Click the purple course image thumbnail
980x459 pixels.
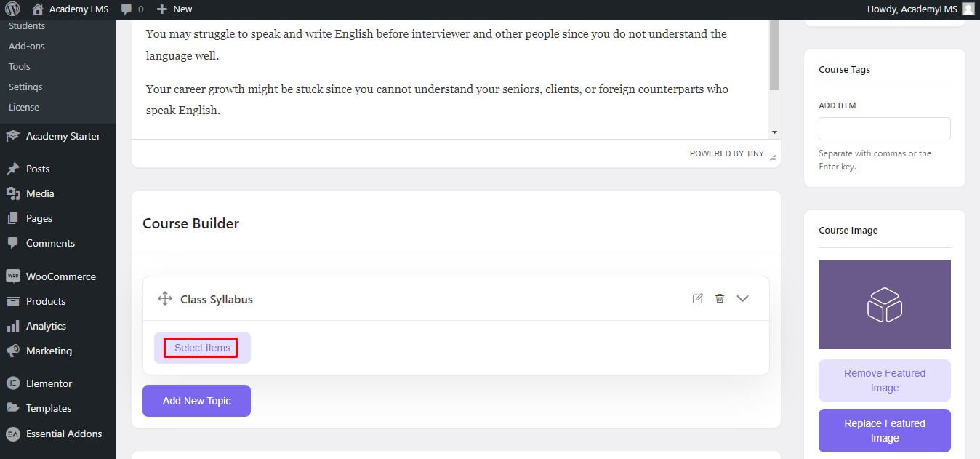click(x=885, y=305)
